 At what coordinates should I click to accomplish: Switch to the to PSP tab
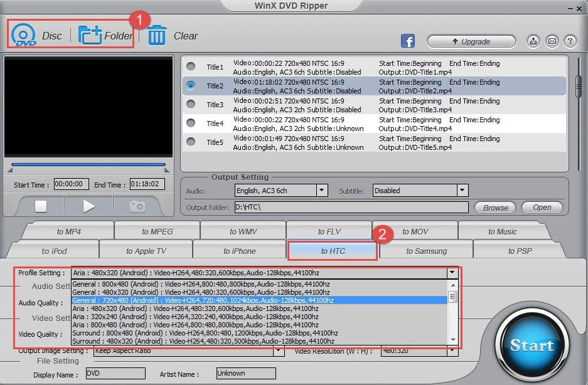[520, 251]
